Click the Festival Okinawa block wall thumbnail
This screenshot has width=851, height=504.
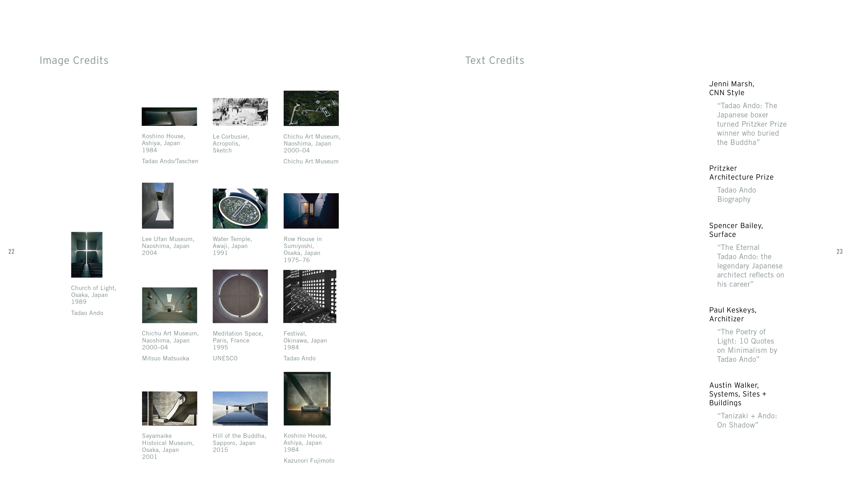coord(310,297)
